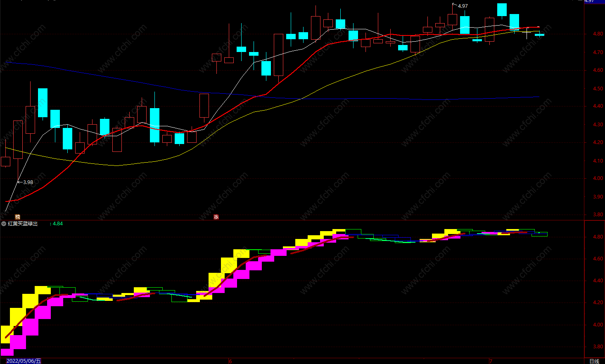Click the last cyan candlestick on the right

[x=539, y=35]
